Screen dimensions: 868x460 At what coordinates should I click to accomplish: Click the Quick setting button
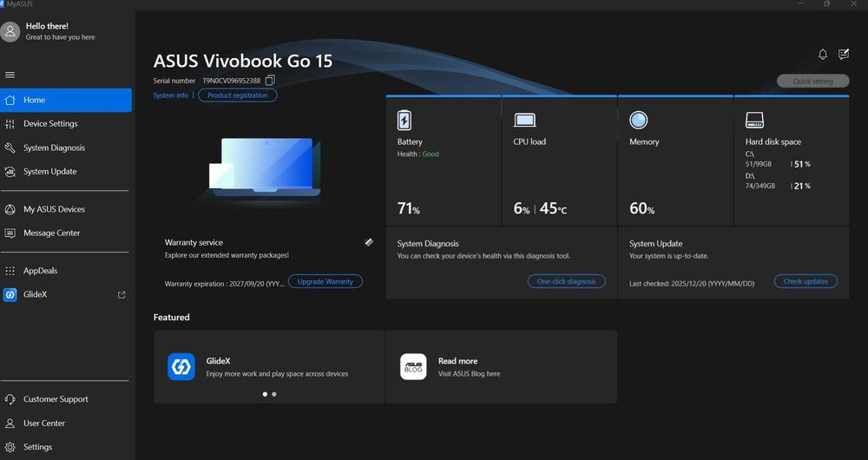tap(812, 81)
